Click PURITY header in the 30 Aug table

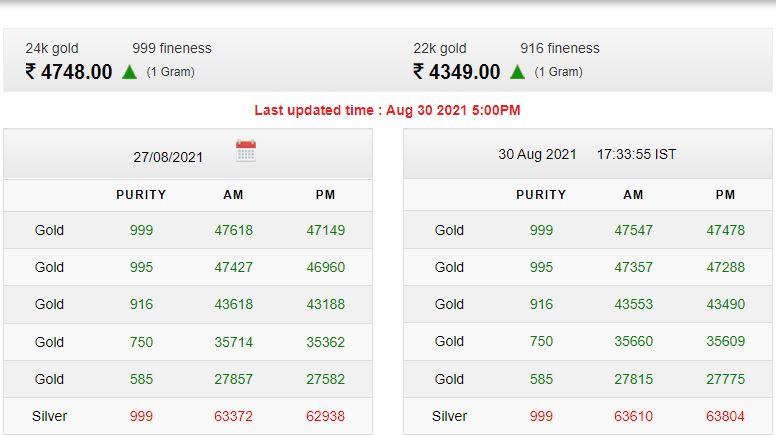tap(541, 195)
